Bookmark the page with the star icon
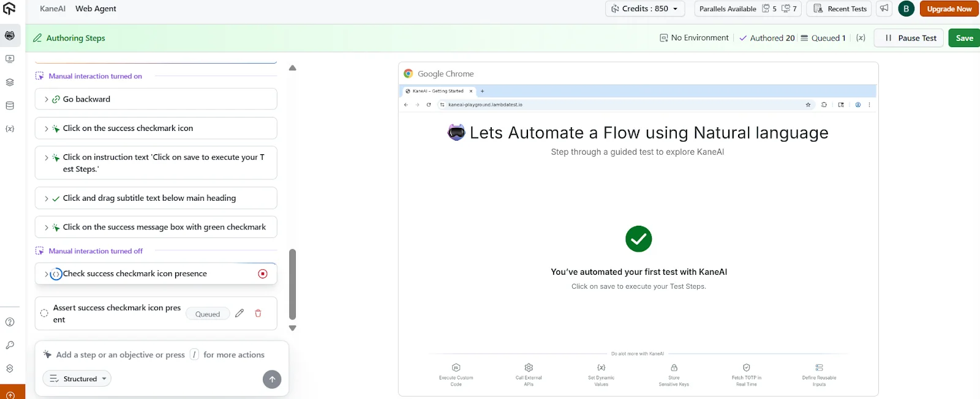Image resolution: width=980 pixels, height=399 pixels. pos(808,105)
